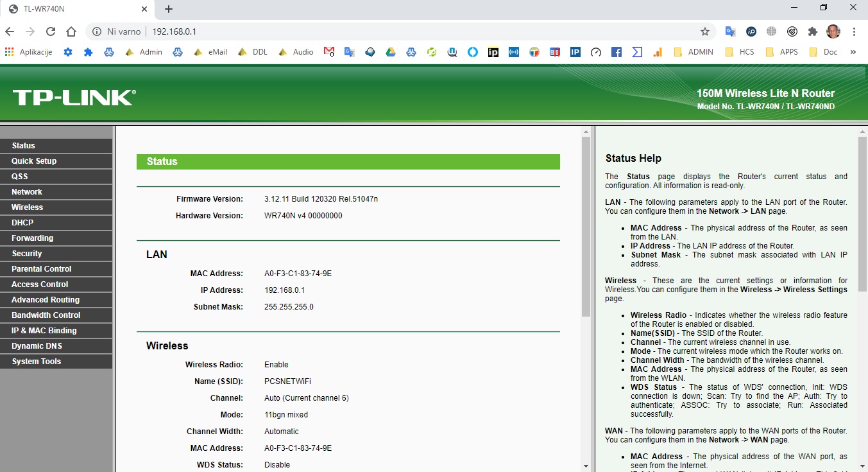Open the Facebook bookmark icon
Viewport: 868px width, 472px height.
(617, 52)
